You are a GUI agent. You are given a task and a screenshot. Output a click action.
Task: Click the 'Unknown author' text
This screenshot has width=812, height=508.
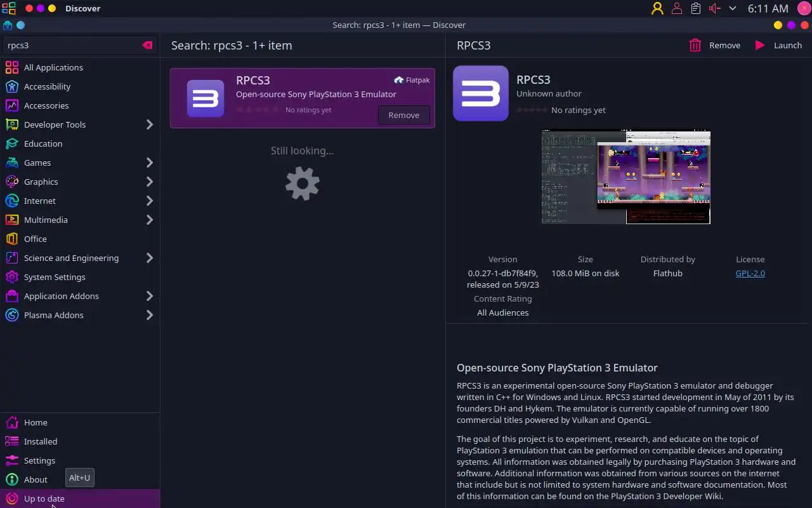pos(549,93)
